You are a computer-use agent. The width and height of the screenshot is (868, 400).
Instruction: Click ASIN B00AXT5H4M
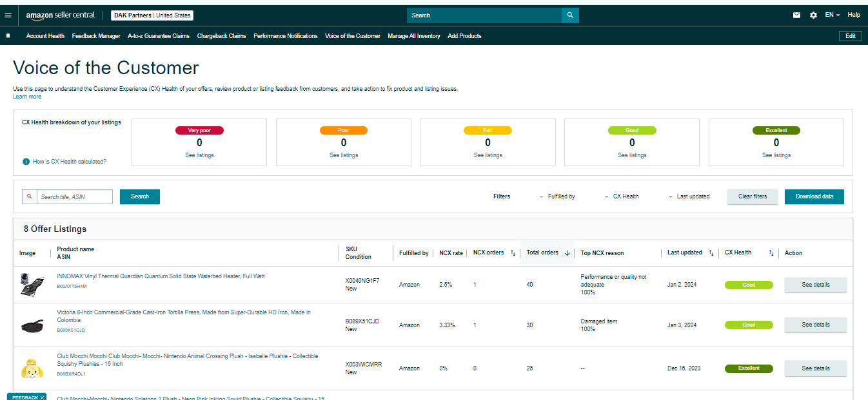coord(72,287)
